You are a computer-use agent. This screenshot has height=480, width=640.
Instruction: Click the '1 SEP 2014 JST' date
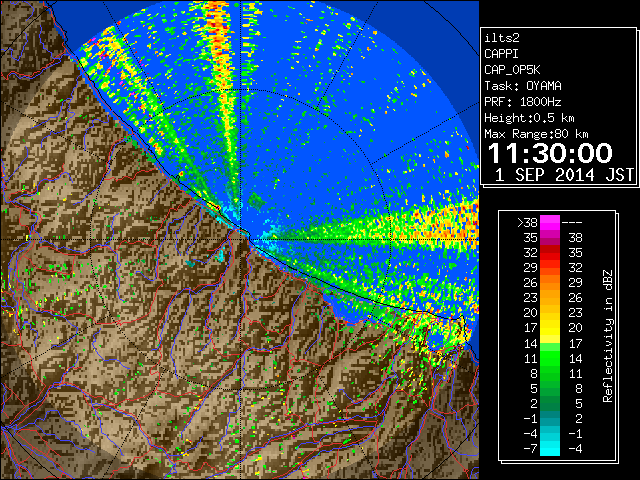click(564, 175)
